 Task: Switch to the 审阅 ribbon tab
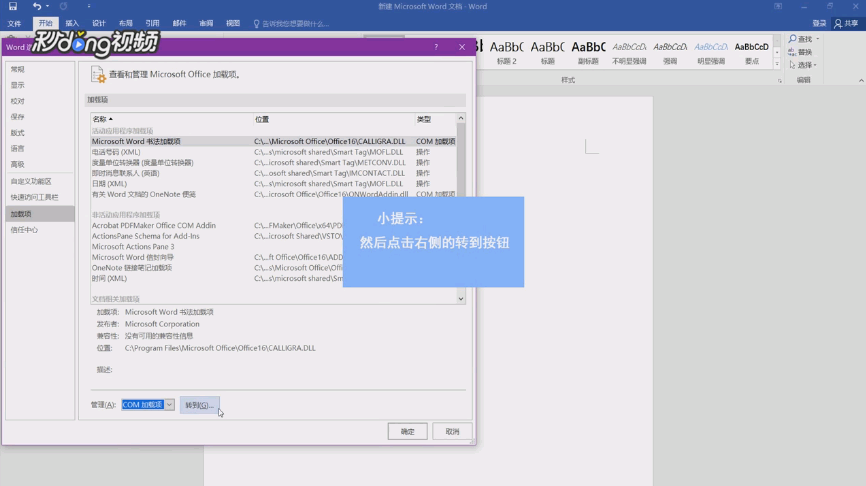point(206,23)
